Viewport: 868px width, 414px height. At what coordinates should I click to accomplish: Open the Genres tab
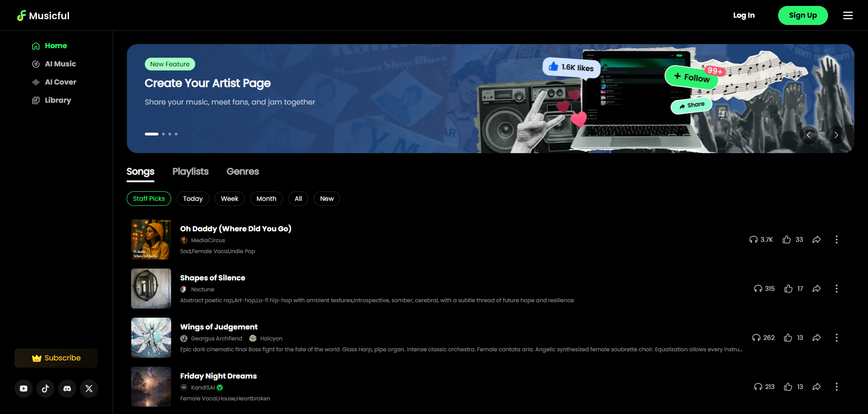(x=242, y=171)
